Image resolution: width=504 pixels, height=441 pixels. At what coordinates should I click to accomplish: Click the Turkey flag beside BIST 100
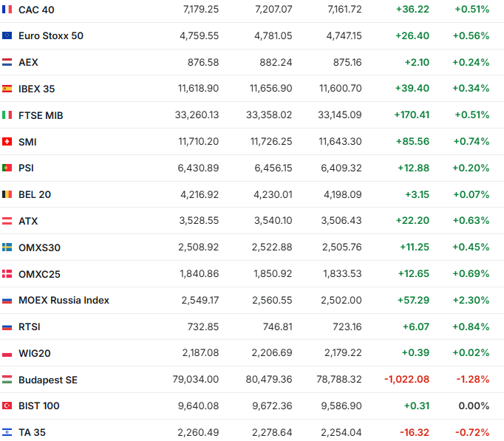7,406
